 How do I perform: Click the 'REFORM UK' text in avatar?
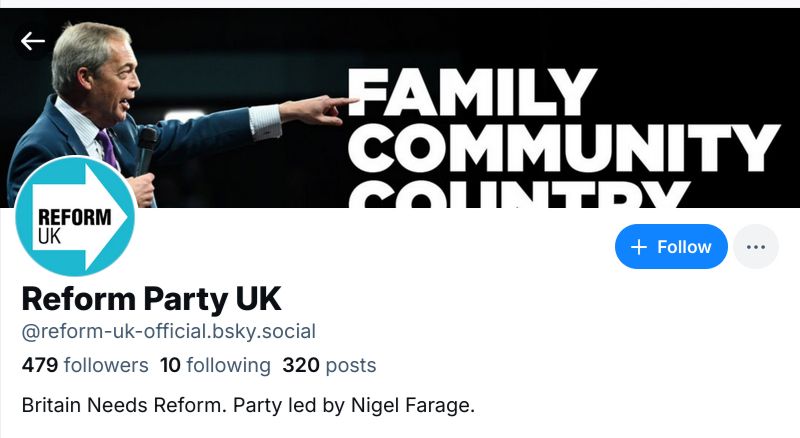pos(61,226)
